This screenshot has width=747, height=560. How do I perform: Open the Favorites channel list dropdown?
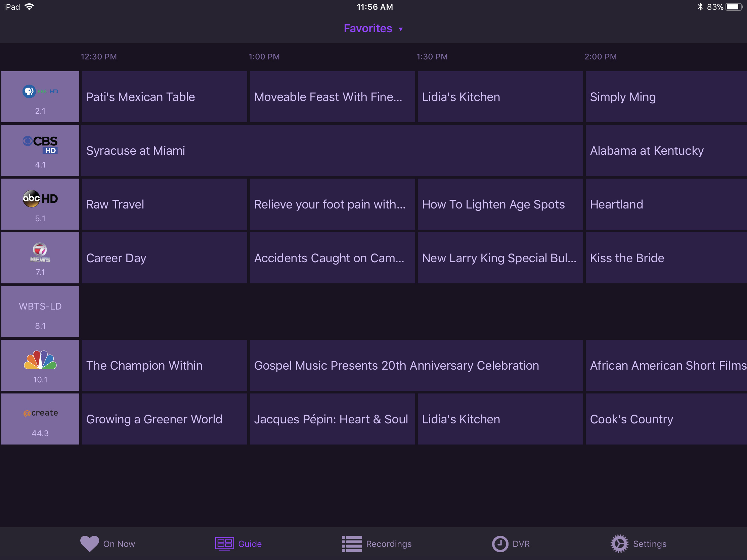tap(368, 28)
